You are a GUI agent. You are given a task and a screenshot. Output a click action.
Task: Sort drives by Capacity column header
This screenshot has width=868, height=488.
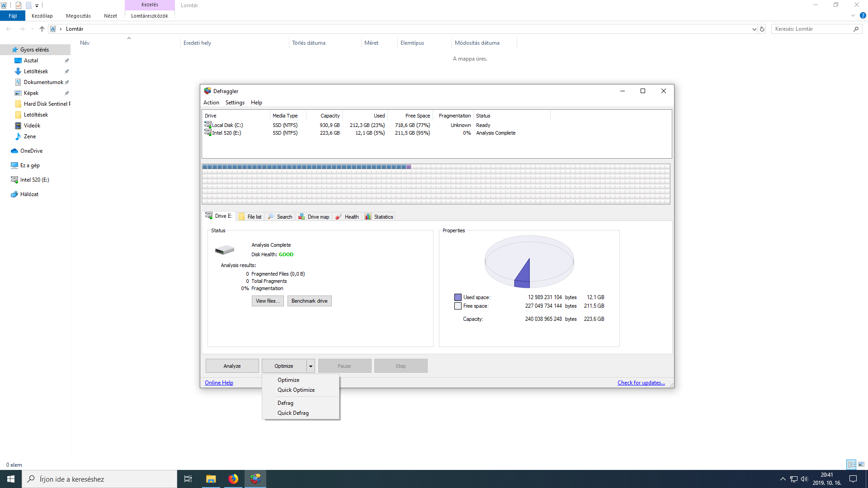[324, 116]
